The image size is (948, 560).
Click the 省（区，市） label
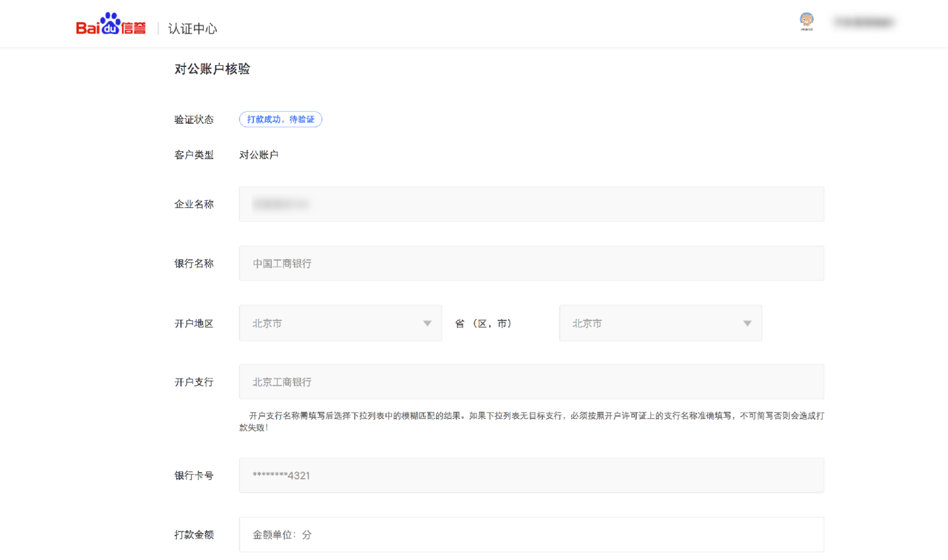[x=484, y=324]
